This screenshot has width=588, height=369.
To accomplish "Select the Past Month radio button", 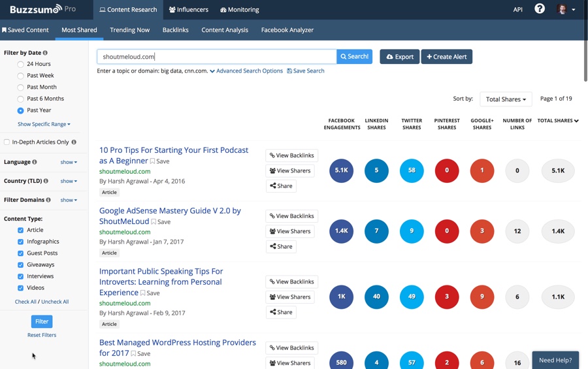I will (21, 88).
